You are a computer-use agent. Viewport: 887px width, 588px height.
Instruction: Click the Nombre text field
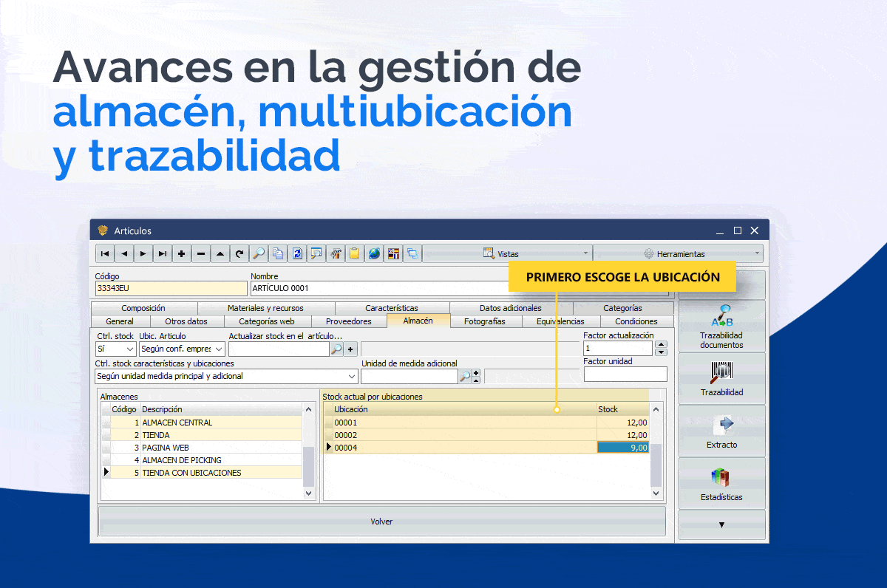pyautogui.click(x=377, y=288)
